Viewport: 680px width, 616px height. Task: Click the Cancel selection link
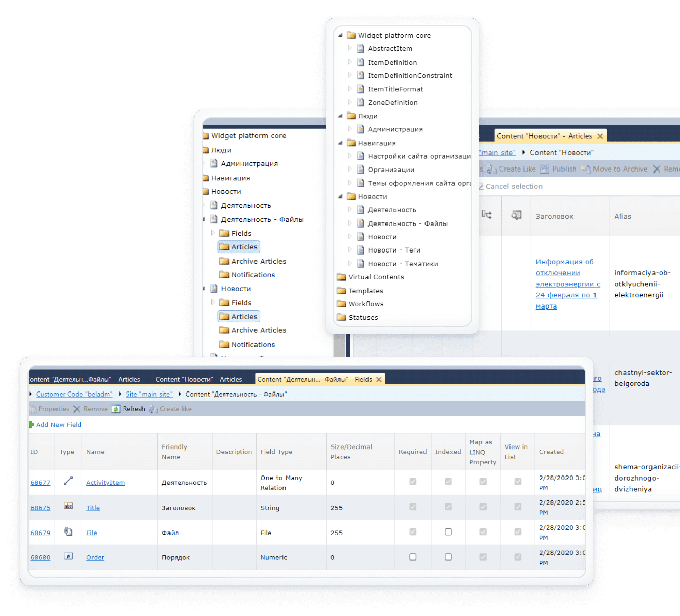(x=514, y=186)
